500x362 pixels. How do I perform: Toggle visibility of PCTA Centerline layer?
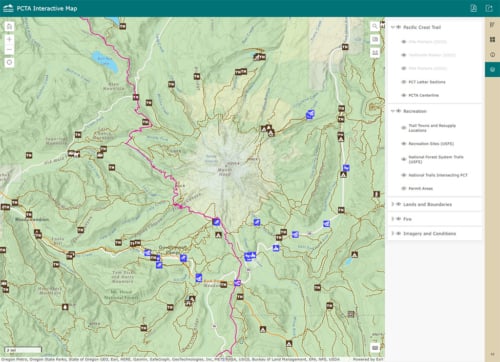[x=404, y=95]
